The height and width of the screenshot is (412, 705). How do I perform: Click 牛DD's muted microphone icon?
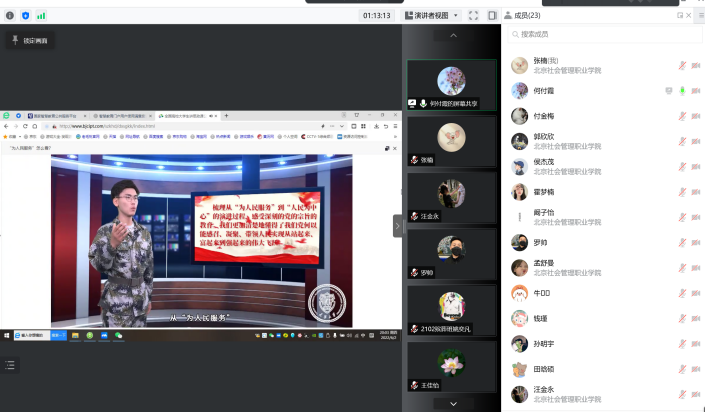click(x=682, y=293)
